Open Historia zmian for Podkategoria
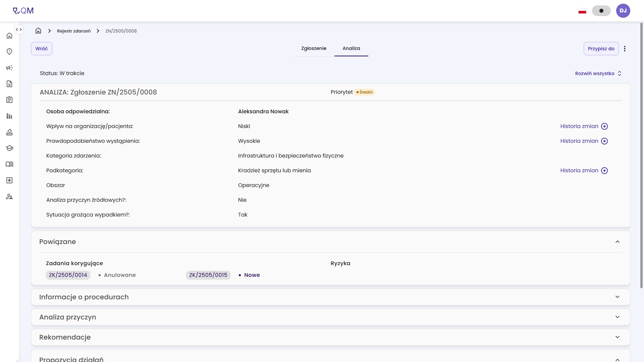This screenshot has height=362, width=644. click(x=584, y=171)
